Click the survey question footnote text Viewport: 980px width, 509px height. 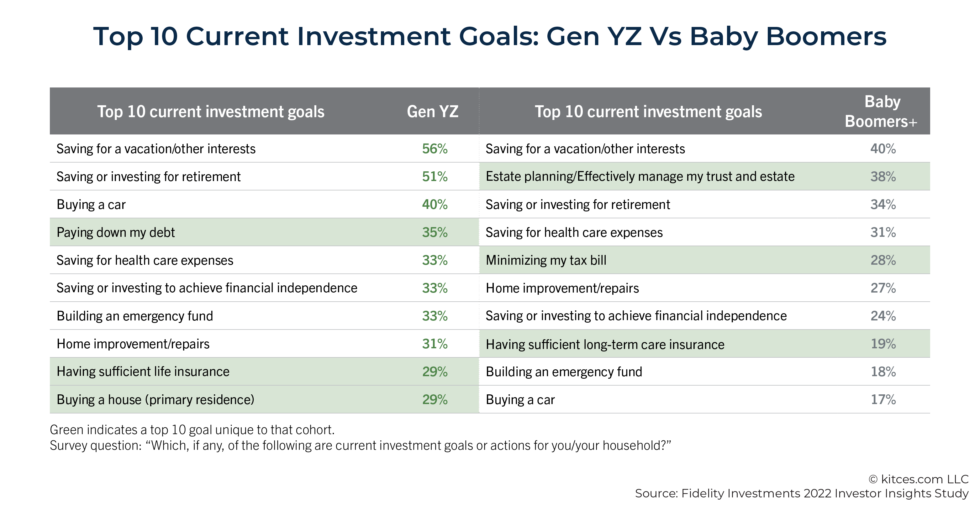(360, 445)
